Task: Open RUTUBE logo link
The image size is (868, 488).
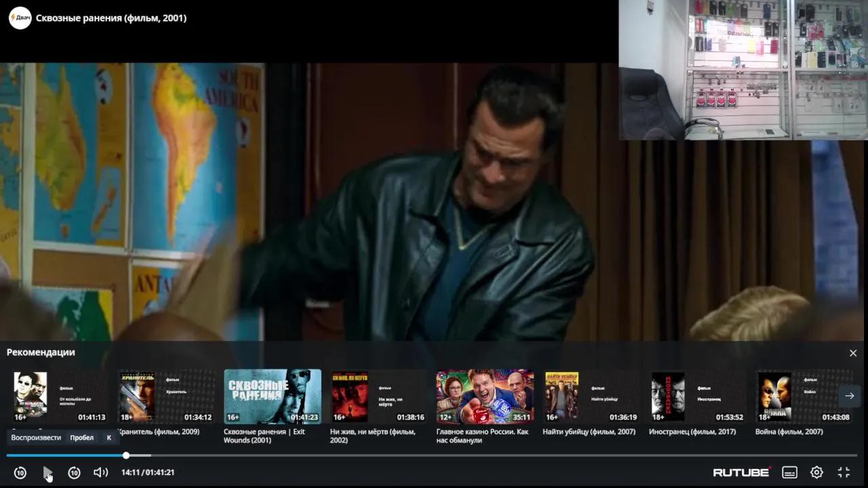Action: (741, 472)
